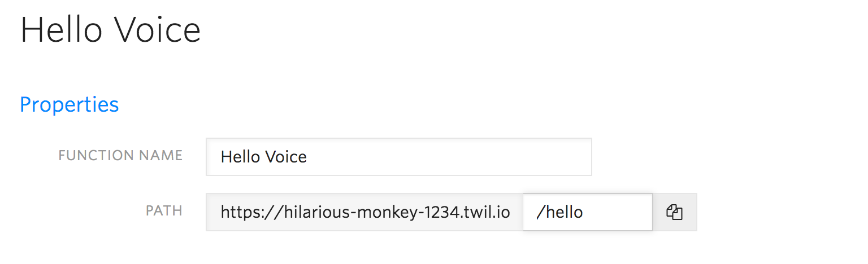This screenshot has width=868, height=264.
Task: Place cursor at the end of /hello text
Action: (x=584, y=212)
